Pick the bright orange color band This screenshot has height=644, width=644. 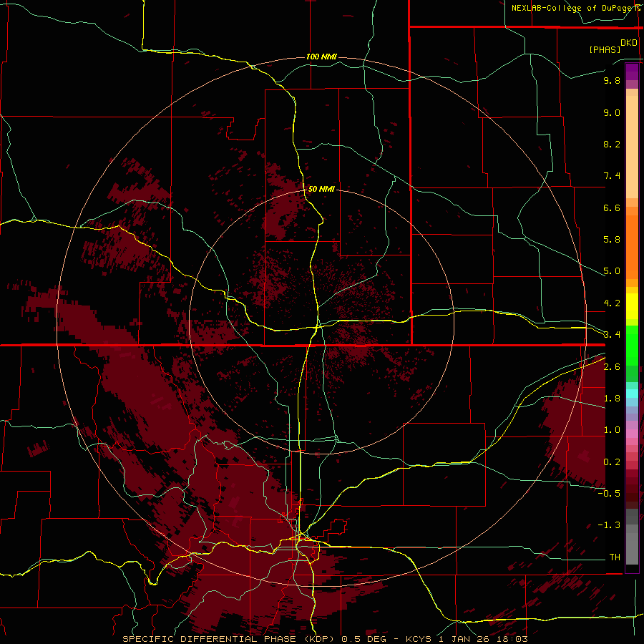click(x=632, y=248)
